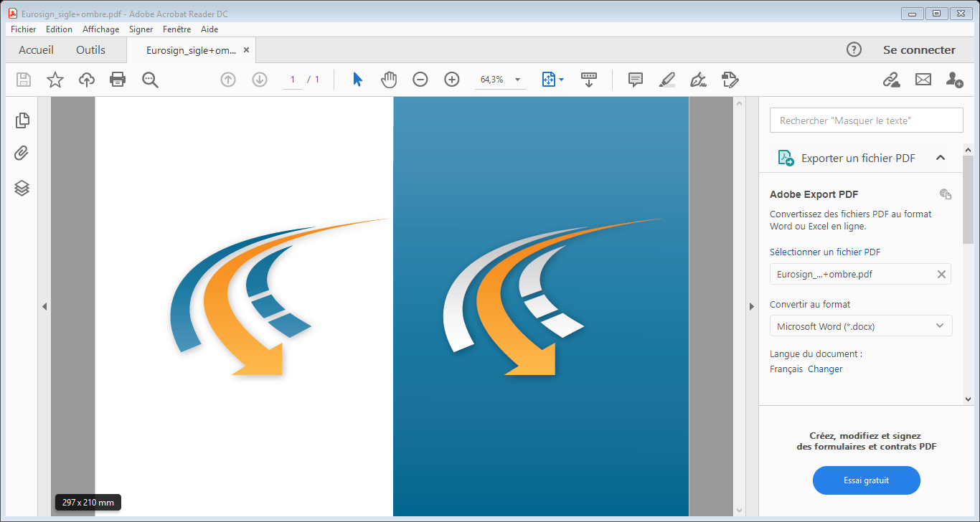Switch to the Outils tab

91,50
